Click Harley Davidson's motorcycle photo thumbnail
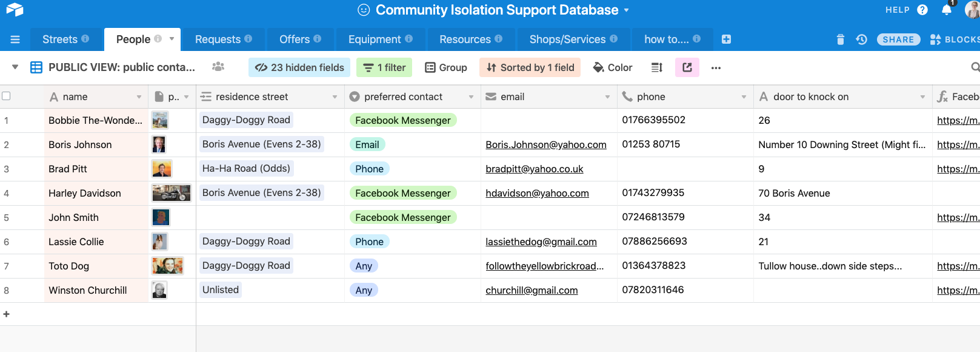Screen dimensions: 980x352 172,193
